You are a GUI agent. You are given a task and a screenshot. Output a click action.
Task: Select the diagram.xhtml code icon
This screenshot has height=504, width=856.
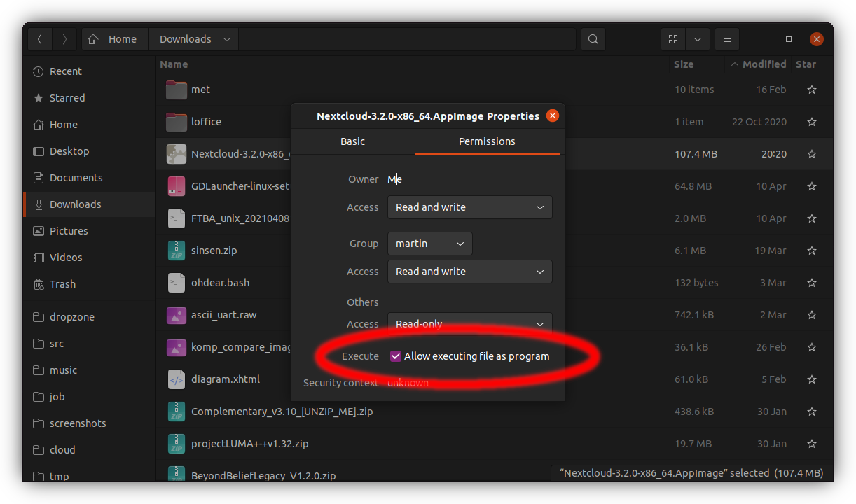pyautogui.click(x=177, y=379)
